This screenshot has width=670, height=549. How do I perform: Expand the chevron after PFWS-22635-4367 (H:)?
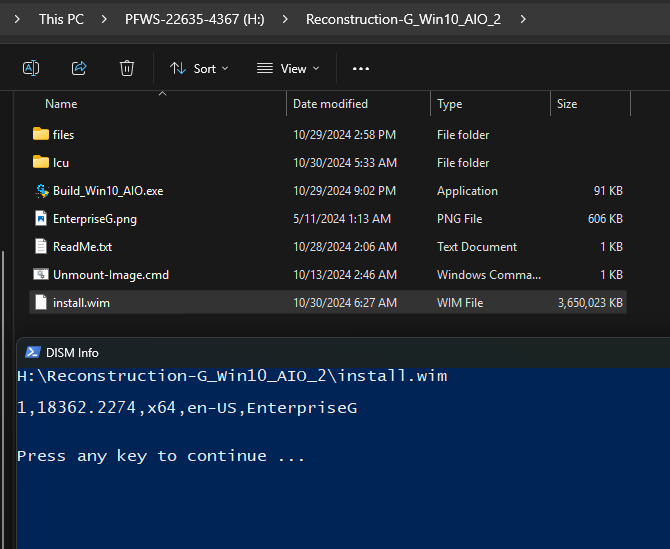click(x=285, y=19)
